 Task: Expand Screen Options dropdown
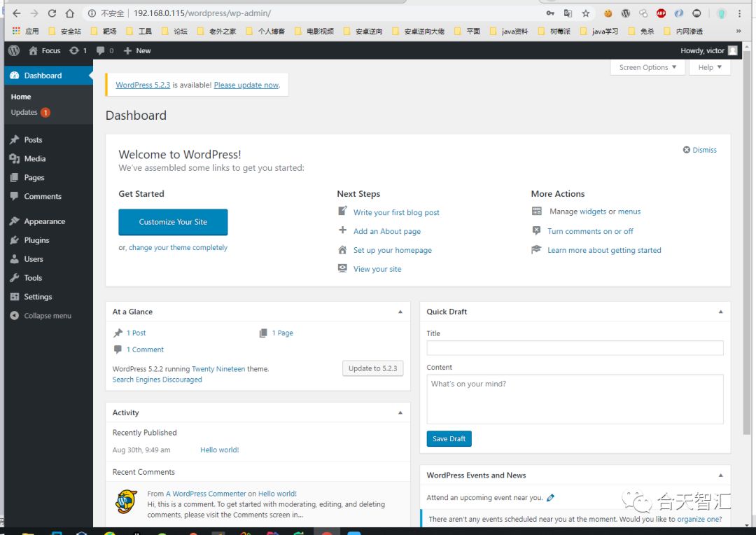[x=647, y=67]
